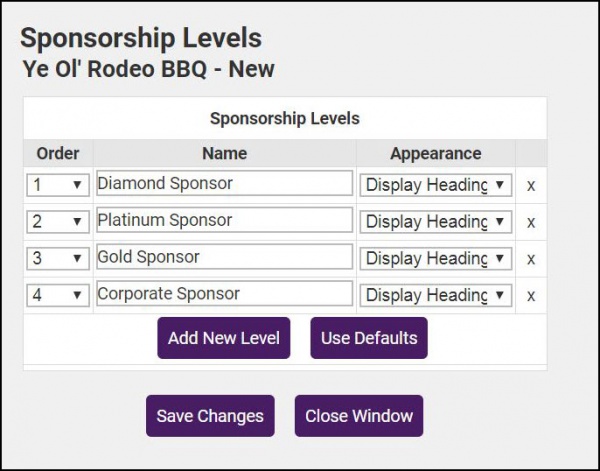Delete the Gold Sponsor level row
This screenshot has width=600, height=471.
[531, 258]
